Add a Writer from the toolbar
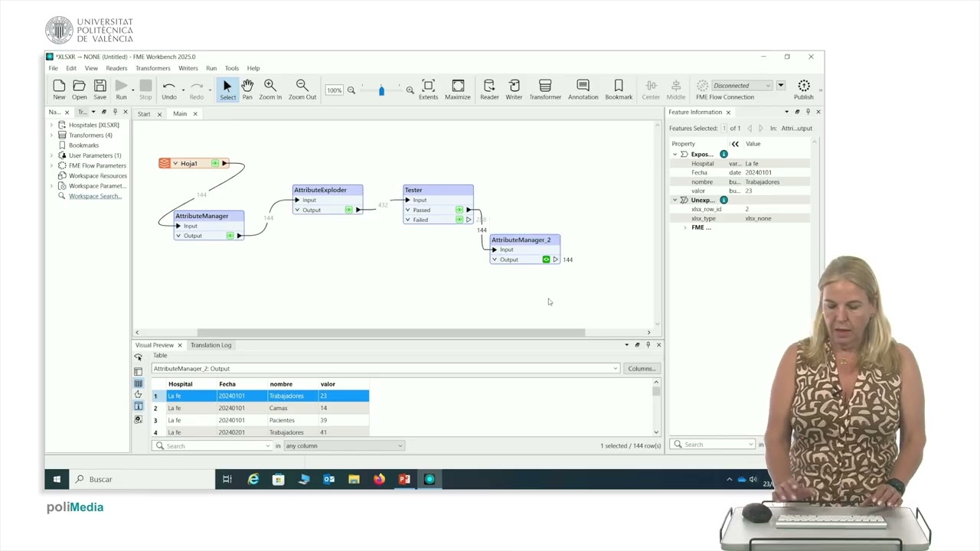Screen dimensions: 980x551 click(514, 90)
